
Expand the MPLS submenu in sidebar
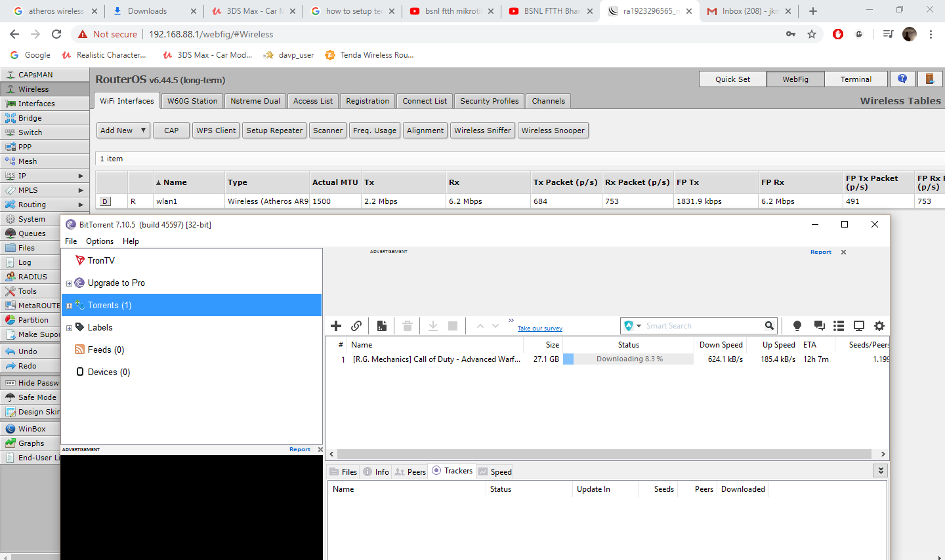click(x=81, y=190)
